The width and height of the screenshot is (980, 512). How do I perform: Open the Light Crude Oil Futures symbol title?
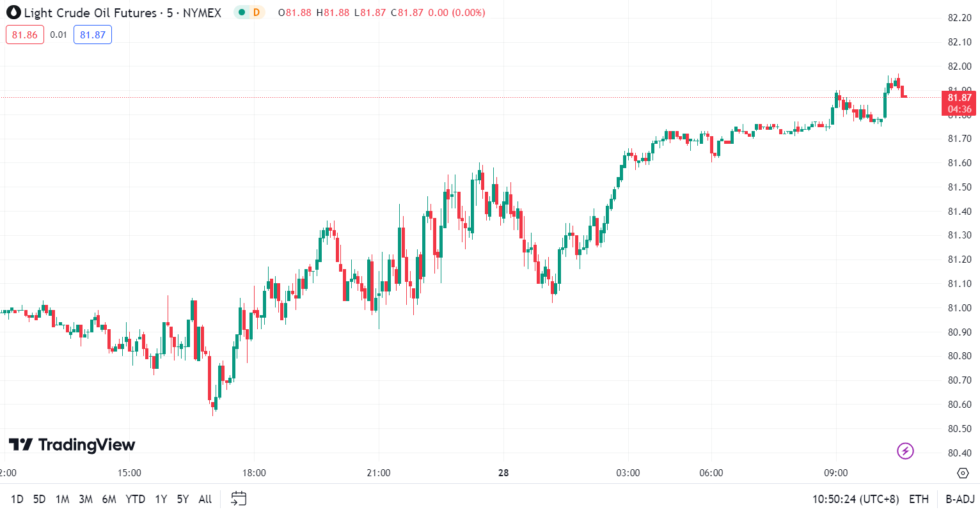pos(90,13)
